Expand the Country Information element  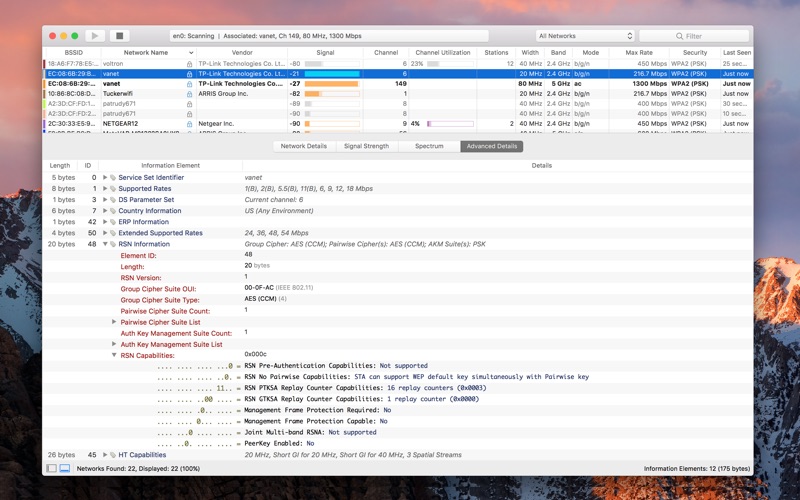(105, 211)
